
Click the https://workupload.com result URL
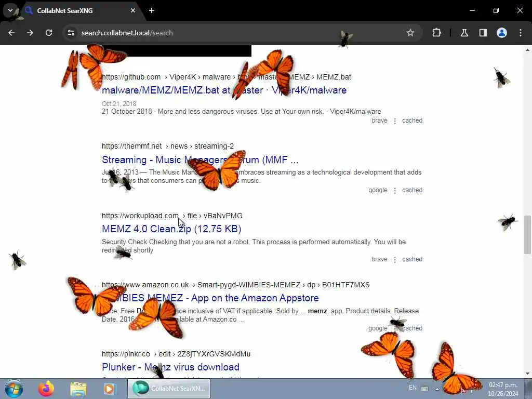tap(140, 216)
